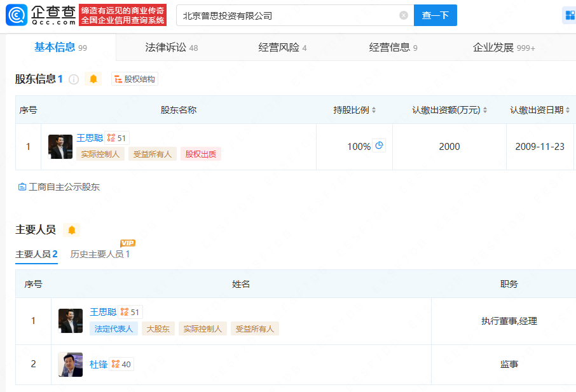Open the 股权结构 equity structure view
This screenshot has height=392, width=576.
pos(134,79)
